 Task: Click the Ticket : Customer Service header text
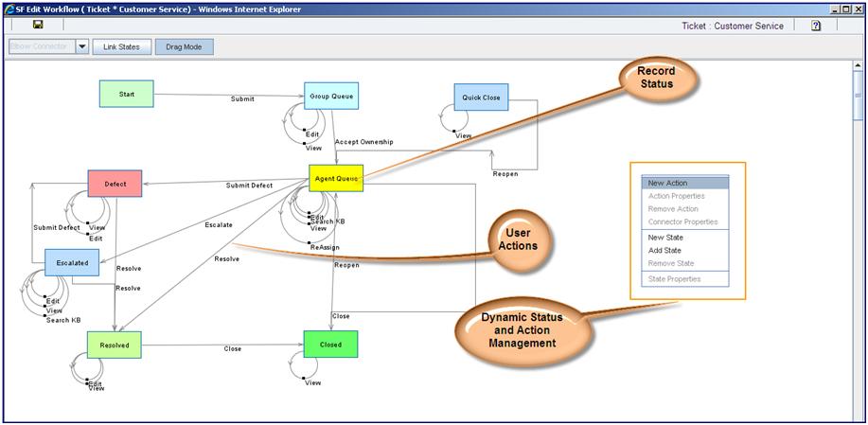pos(733,26)
